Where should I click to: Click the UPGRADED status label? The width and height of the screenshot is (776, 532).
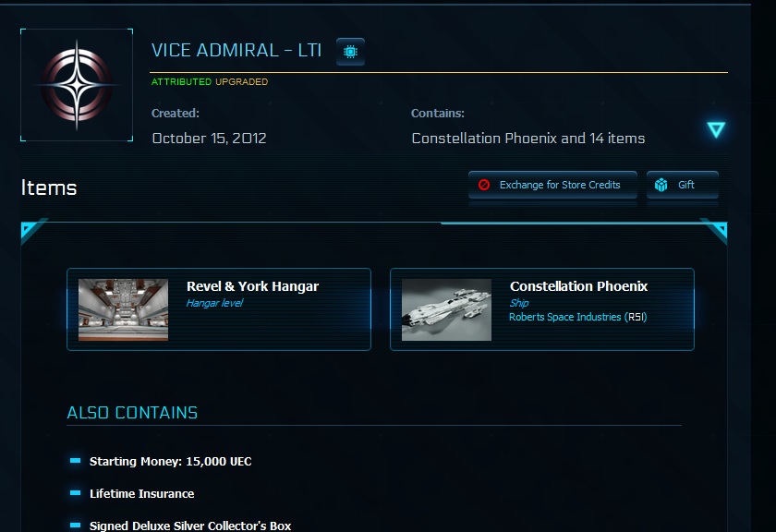tap(241, 81)
